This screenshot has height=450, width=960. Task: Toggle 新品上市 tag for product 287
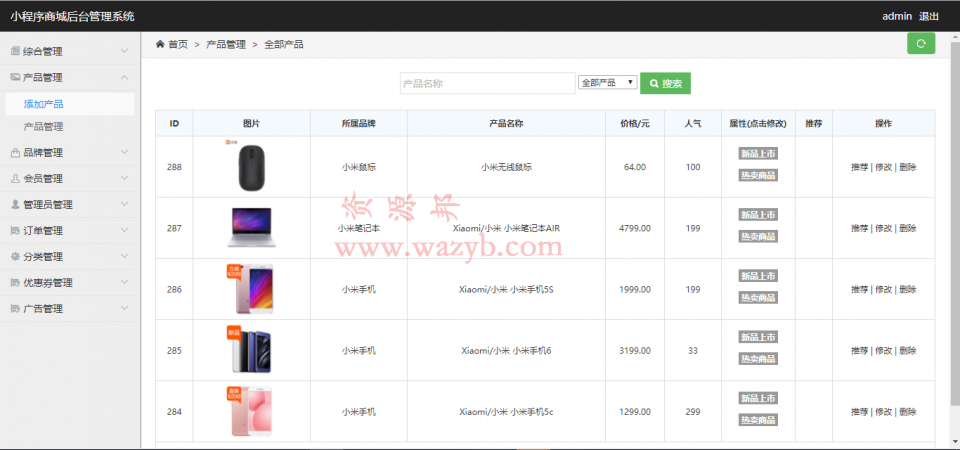pyautogui.click(x=758, y=214)
